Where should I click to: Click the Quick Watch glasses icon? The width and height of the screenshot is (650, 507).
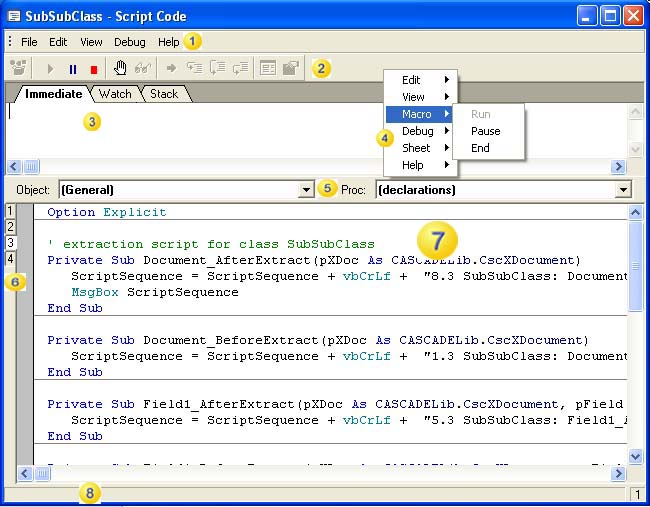pos(142,68)
